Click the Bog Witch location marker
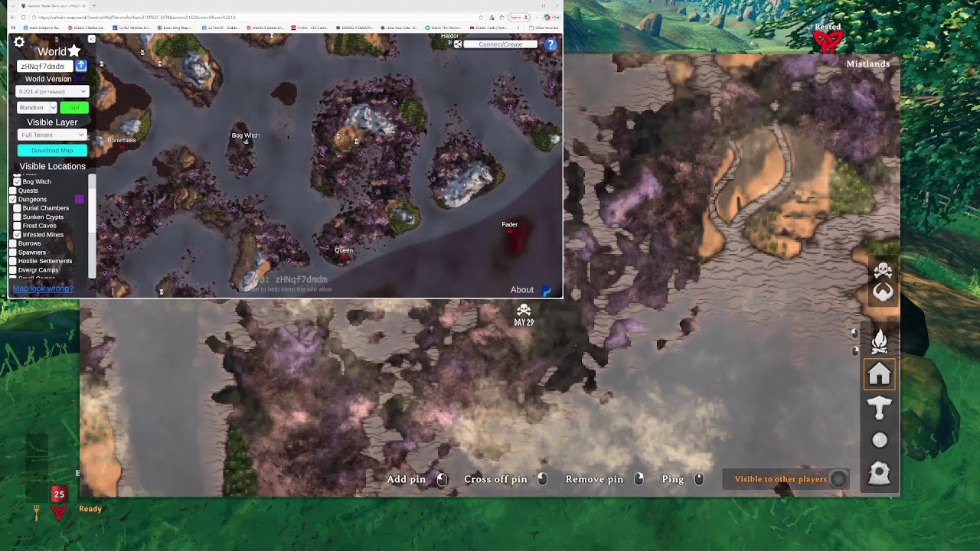Image resolution: width=980 pixels, height=551 pixels. click(x=246, y=142)
